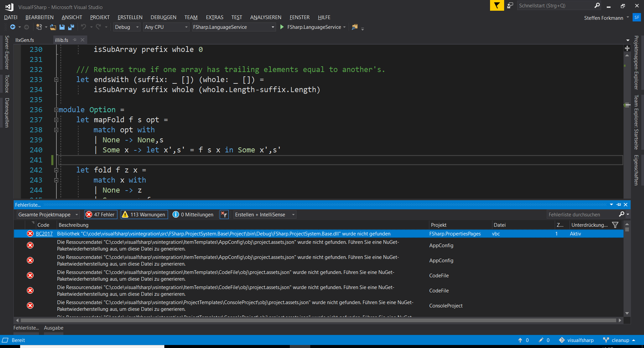Navigate backward using the back arrow icon
This screenshot has width=644, height=348.
(x=12, y=27)
